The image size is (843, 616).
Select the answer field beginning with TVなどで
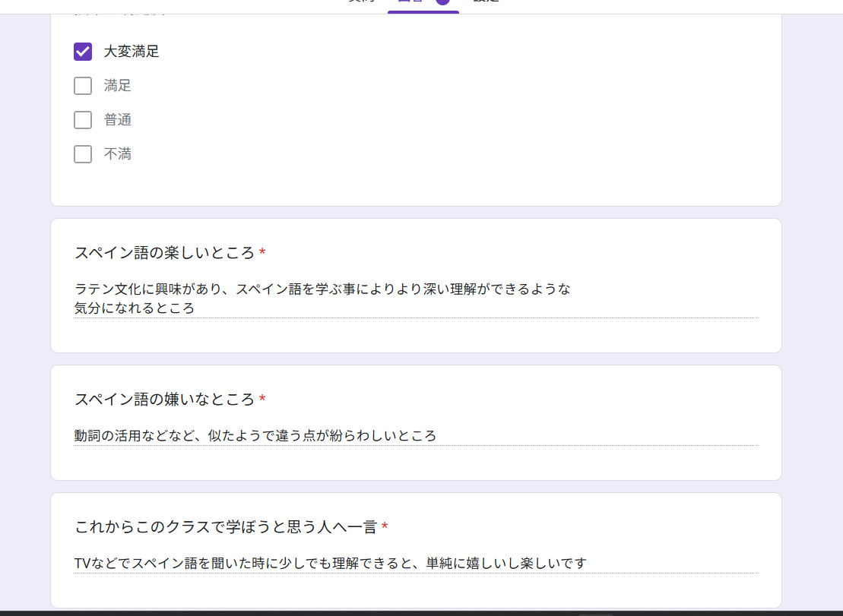pos(331,563)
